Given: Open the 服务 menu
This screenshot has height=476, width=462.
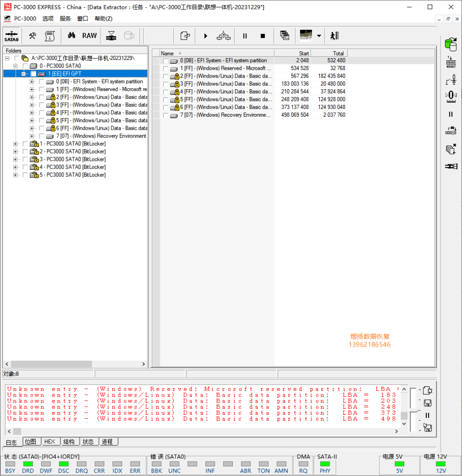Looking at the screenshot, I should (65, 19).
